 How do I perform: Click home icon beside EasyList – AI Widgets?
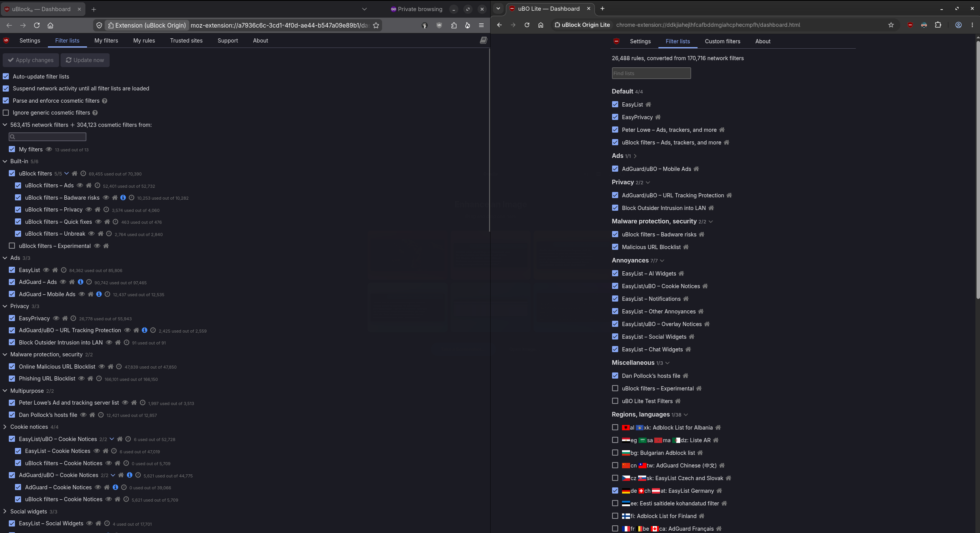681,274
